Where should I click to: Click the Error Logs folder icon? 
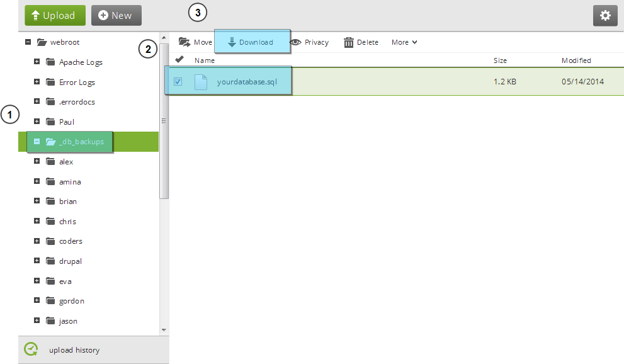tap(50, 82)
